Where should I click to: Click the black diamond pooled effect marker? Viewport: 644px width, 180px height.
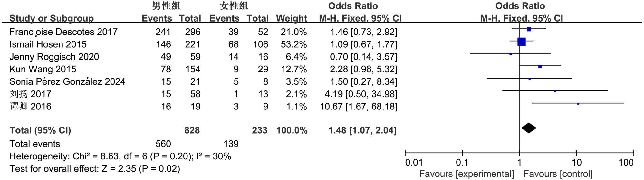click(x=529, y=128)
